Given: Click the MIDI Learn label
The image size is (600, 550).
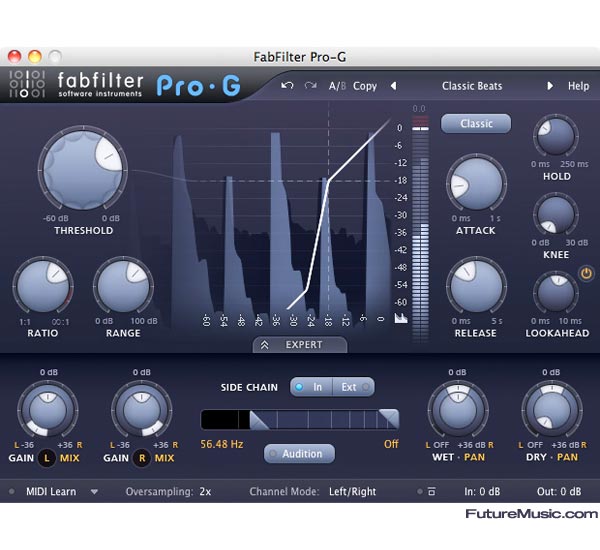Looking at the screenshot, I should pyautogui.click(x=51, y=491).
